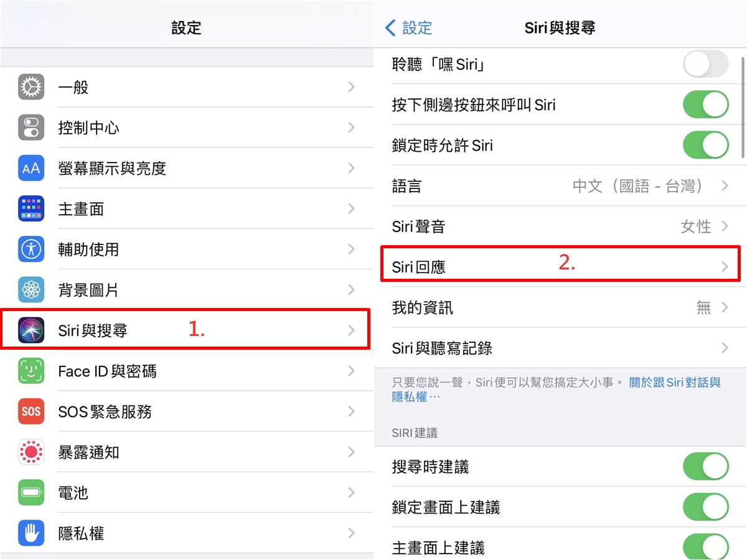747x560 pixels.
Task: Tap the 一般 gear icon
Action: pos(31,87)
